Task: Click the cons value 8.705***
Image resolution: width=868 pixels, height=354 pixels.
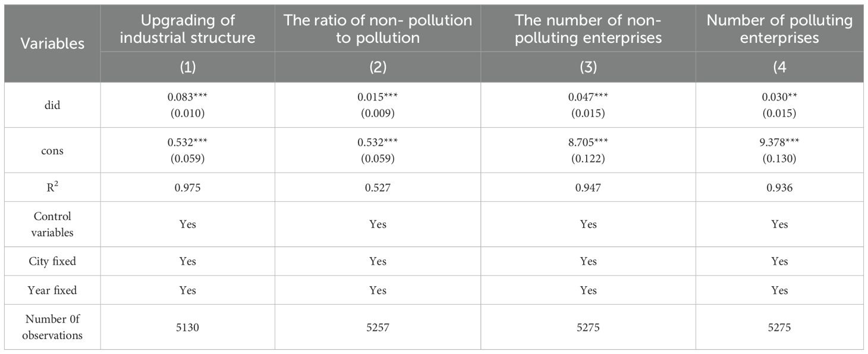Action: 588,143
